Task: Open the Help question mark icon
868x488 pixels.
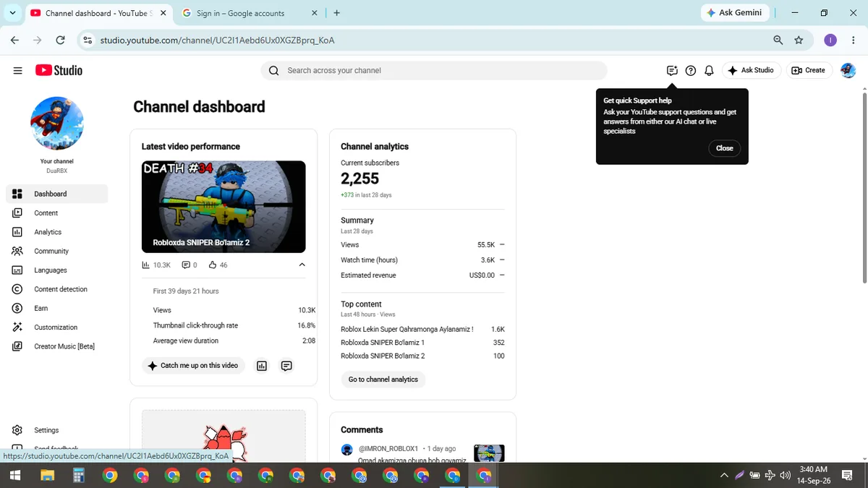Action: tap(691, 70)
